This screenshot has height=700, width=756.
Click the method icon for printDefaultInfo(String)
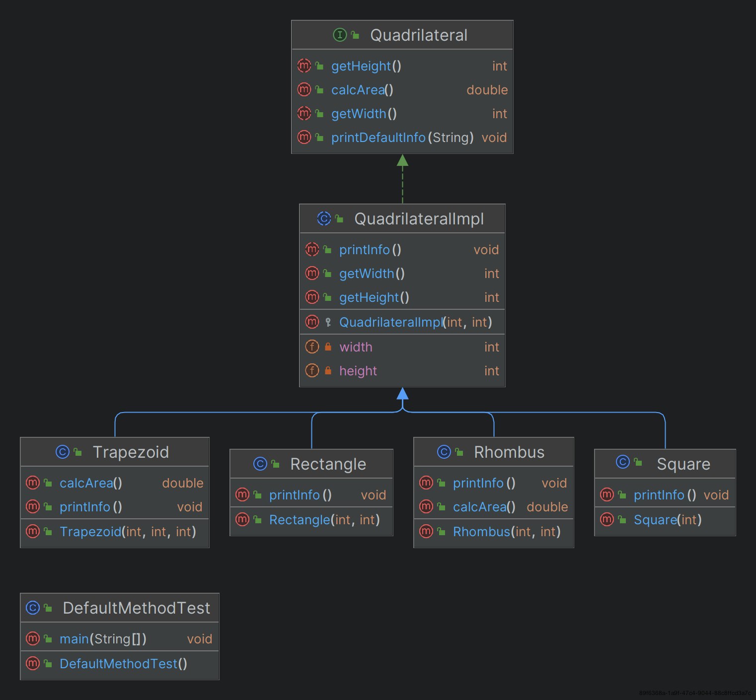click(304, 137)
